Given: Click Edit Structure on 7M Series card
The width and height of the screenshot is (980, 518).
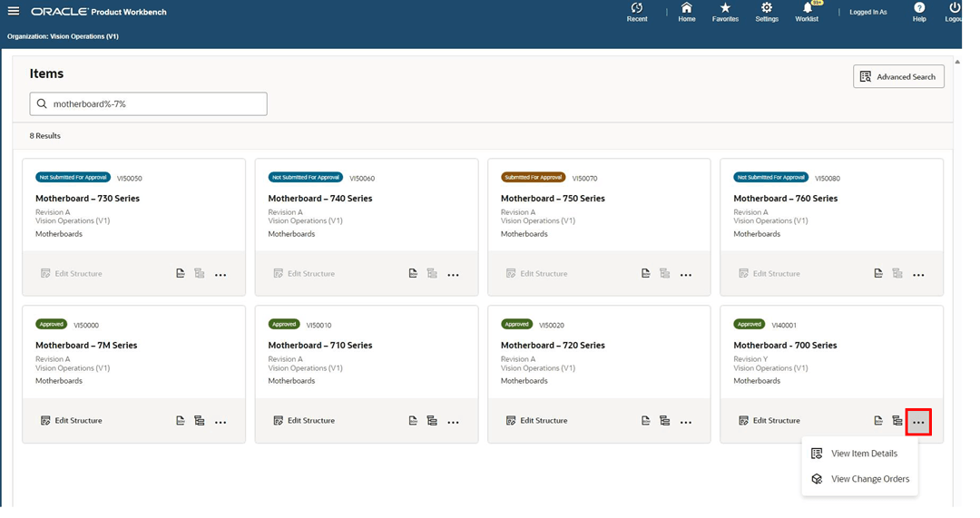Looking at the screenshot, I should click(x=72, y=421).
